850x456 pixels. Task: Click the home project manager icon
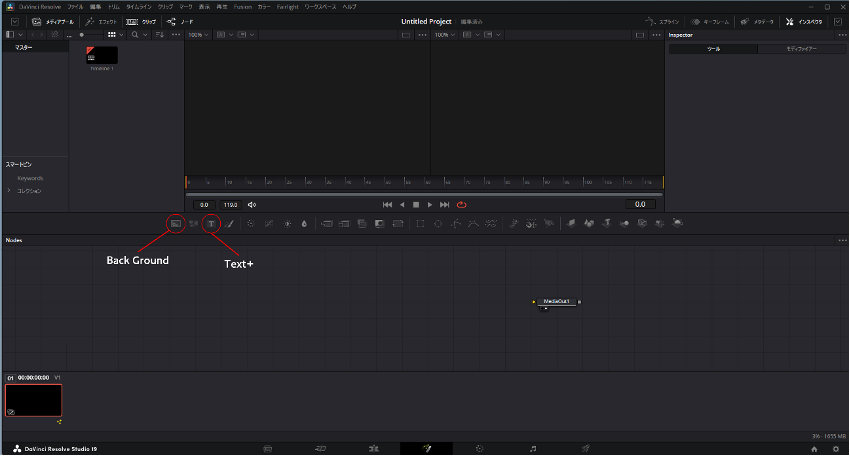814,448
